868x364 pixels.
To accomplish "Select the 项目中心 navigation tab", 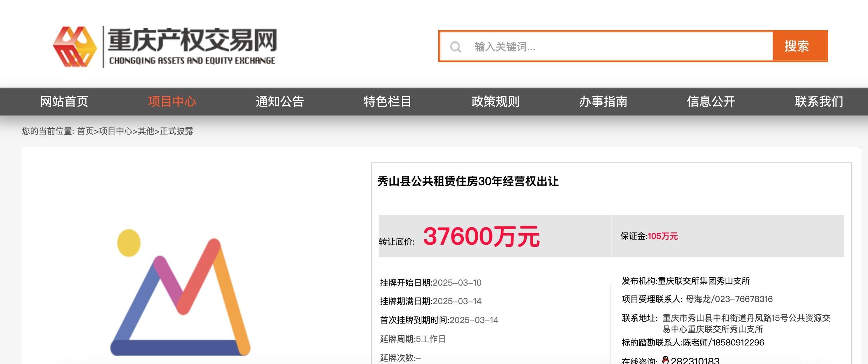I will pyautogui.click(x=172, y=101).
